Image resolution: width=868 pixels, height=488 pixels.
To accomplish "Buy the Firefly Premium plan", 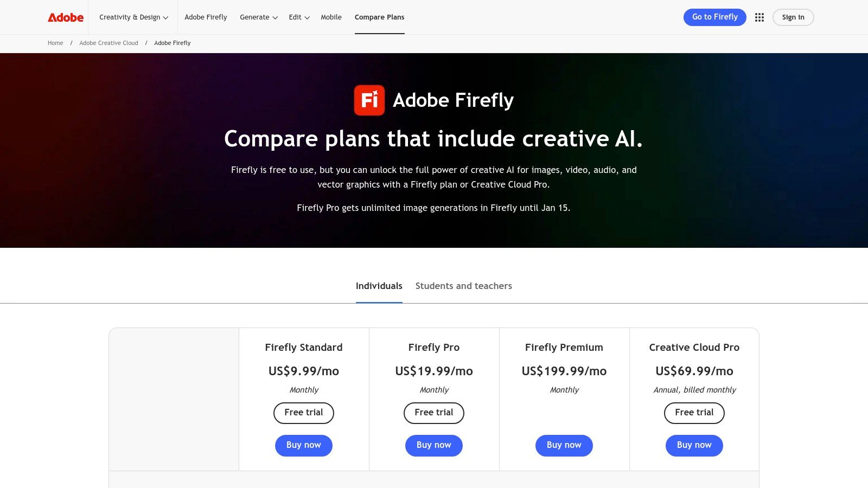I will [564, 445].
